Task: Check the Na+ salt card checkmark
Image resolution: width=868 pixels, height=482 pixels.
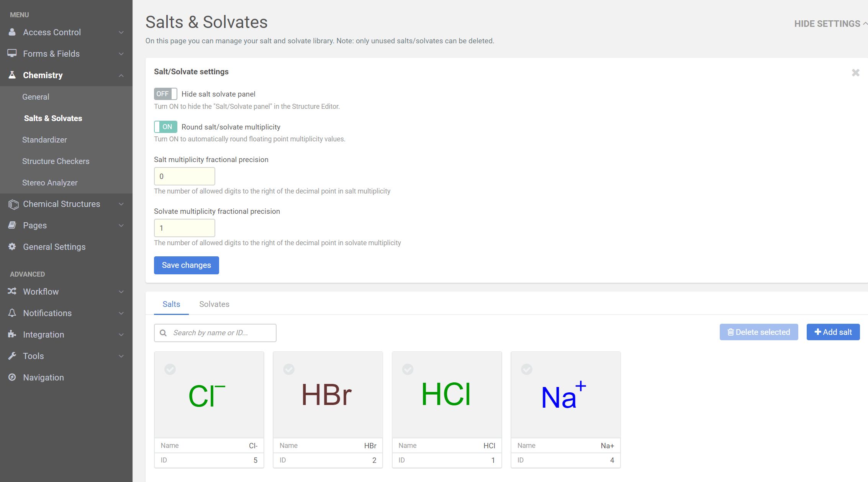Action: click(527, 369)
